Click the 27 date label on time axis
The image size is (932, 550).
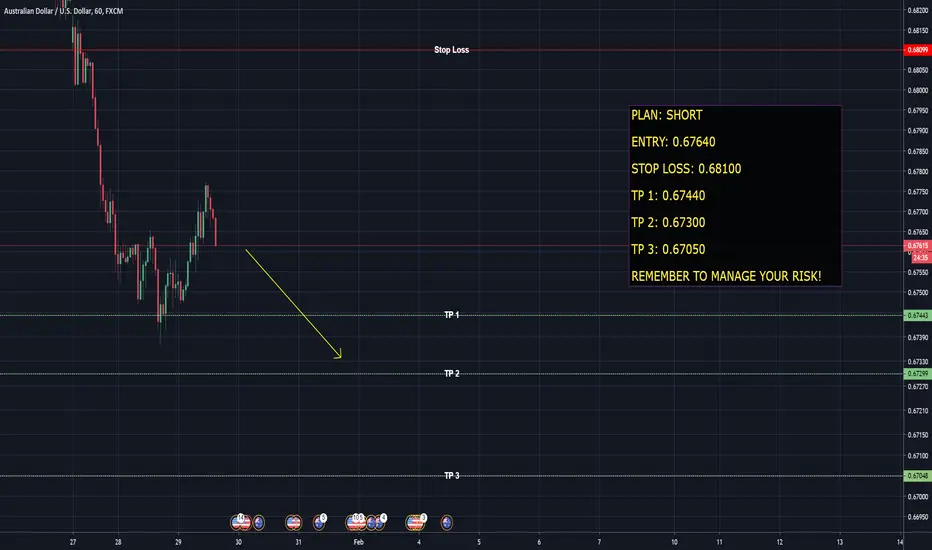click(73, 542)
